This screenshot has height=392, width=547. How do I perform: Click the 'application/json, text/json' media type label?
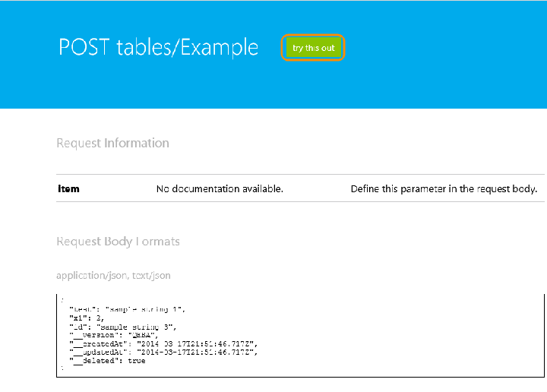pyautogui.click(x=113, y=276)
